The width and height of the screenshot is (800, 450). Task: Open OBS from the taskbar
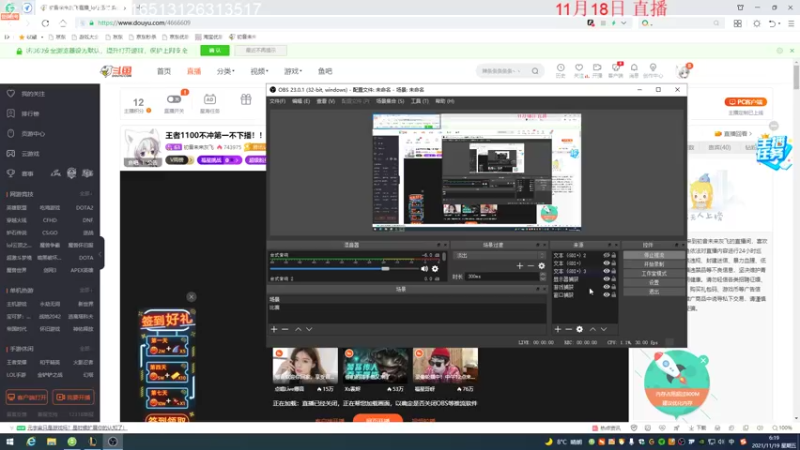click(113, 442)
